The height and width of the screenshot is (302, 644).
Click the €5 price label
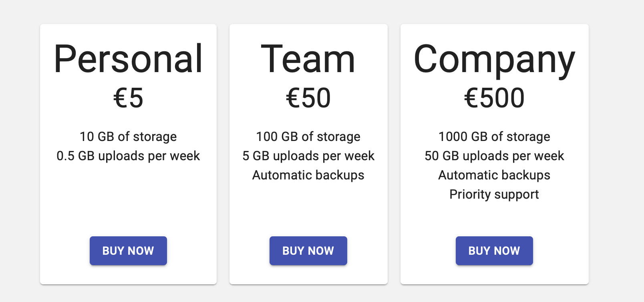pyautogui.click(x=128, y=98)
